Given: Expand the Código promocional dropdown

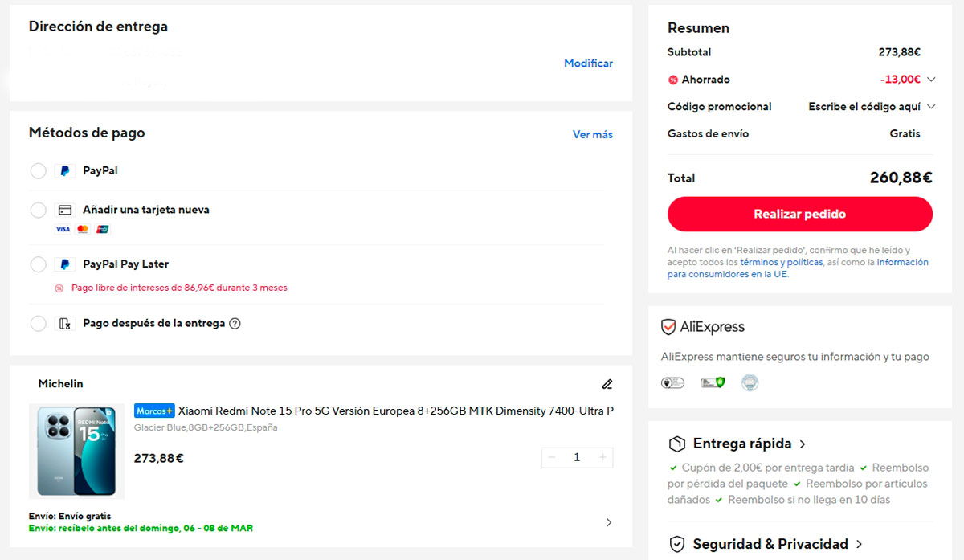Looking at the screenshot, I should (930, 106).
